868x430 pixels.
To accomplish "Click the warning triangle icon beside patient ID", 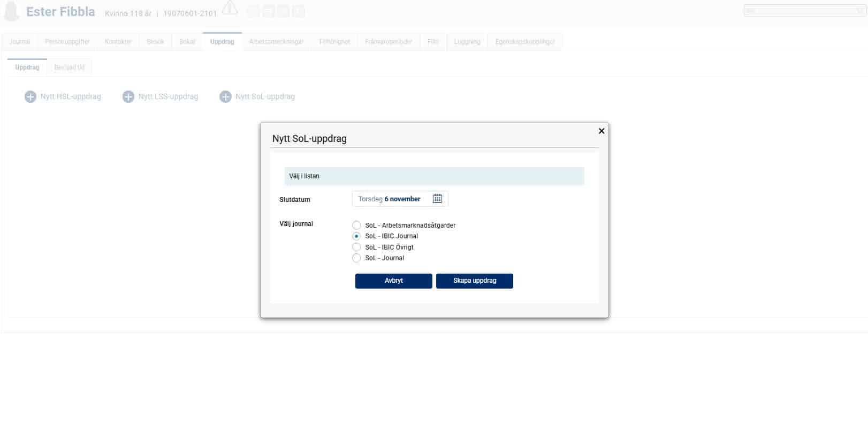I will (x=230, y=8).
